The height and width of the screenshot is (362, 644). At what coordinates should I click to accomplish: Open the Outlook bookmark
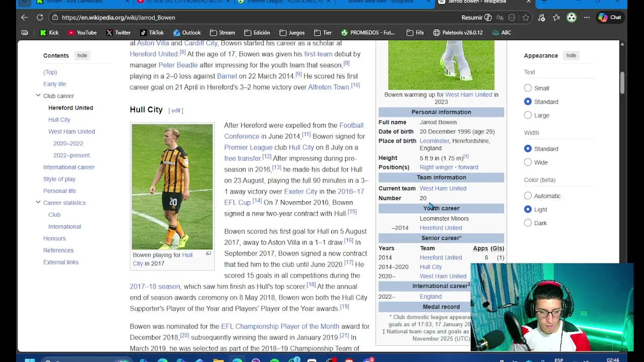click(x=187, y=33)
